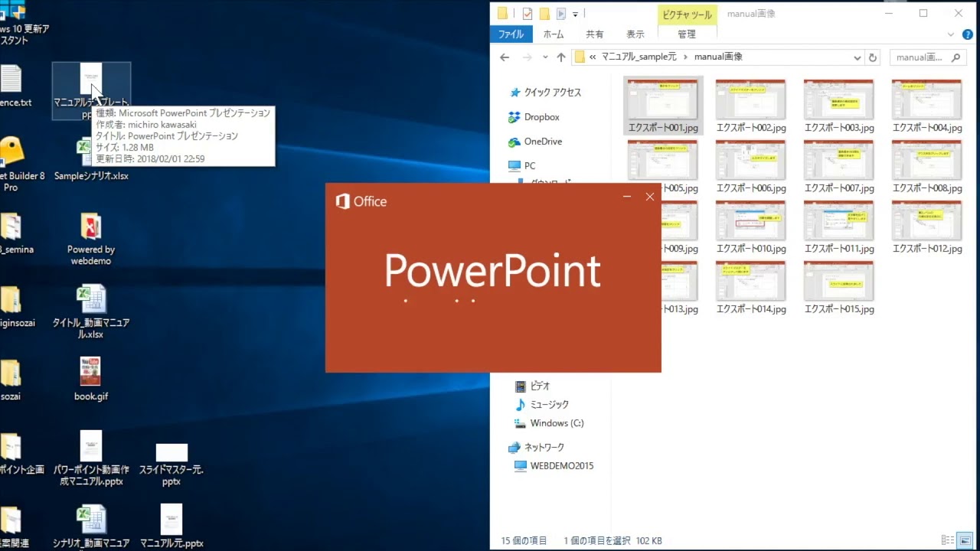This screenshot has width=980, height=551.
Task: Click manual画像 in the address breadcrumb
Action: click(718, 57)
